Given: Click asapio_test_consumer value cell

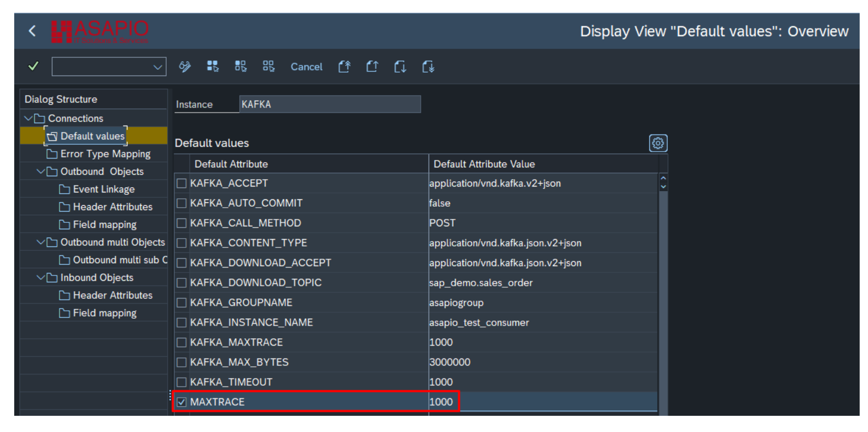Looking at the screenshot, I should click(543, 323).
